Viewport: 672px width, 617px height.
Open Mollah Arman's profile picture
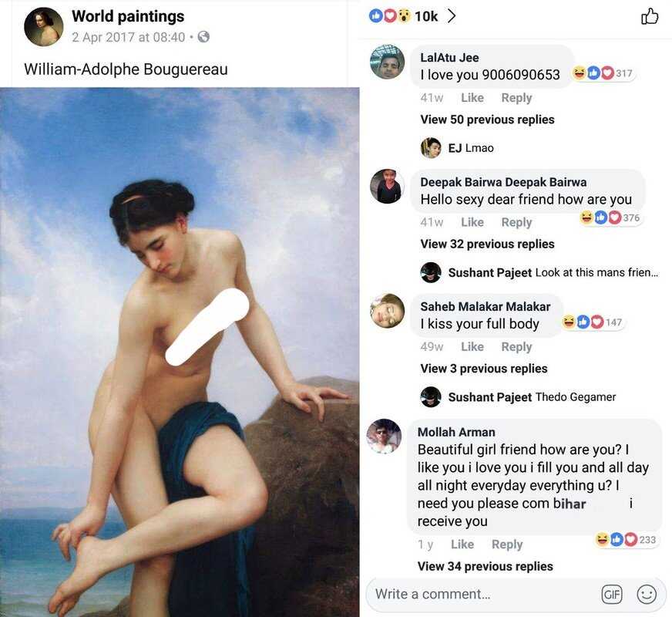tap(384, 436)
